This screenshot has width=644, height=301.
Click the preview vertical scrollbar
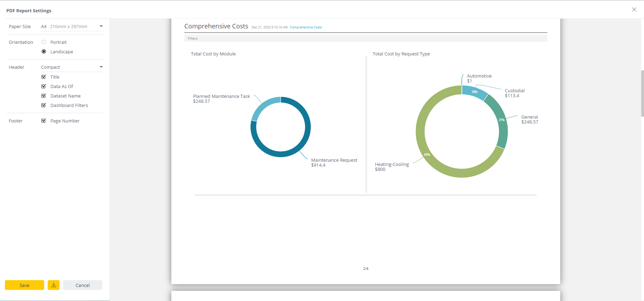coord(642,93)
